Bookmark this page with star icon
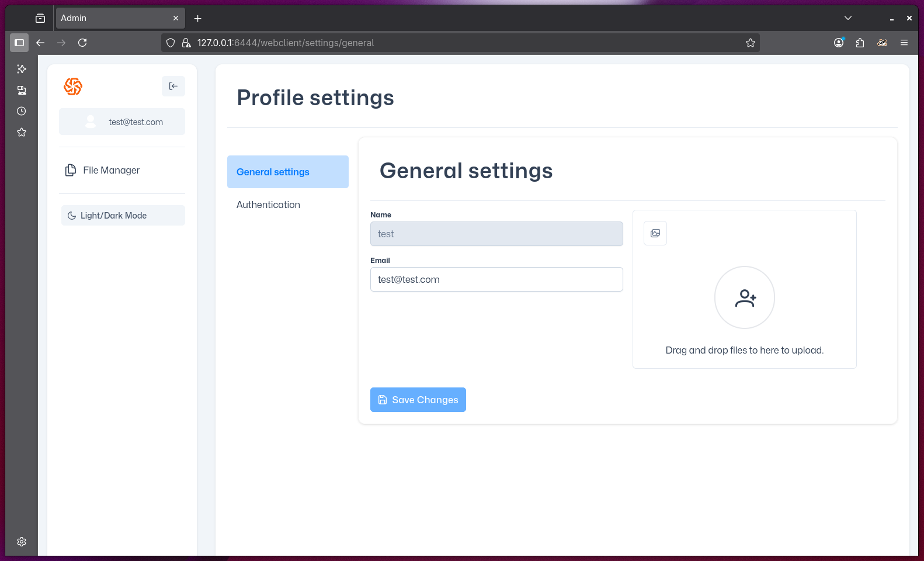Viewport: 924px width, 561px height. 751,43
